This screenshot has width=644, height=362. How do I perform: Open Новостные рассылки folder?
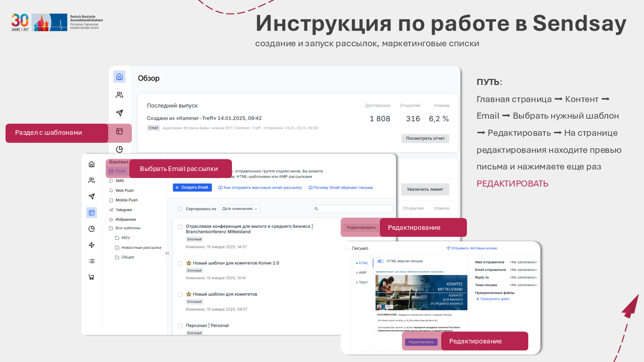tap(141, 247)
